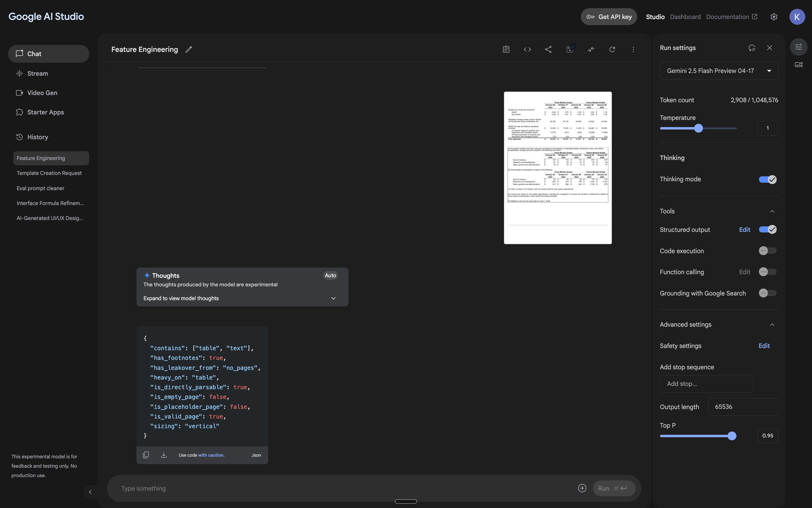
Task: Click the Run button
Action: pos(614,488)
